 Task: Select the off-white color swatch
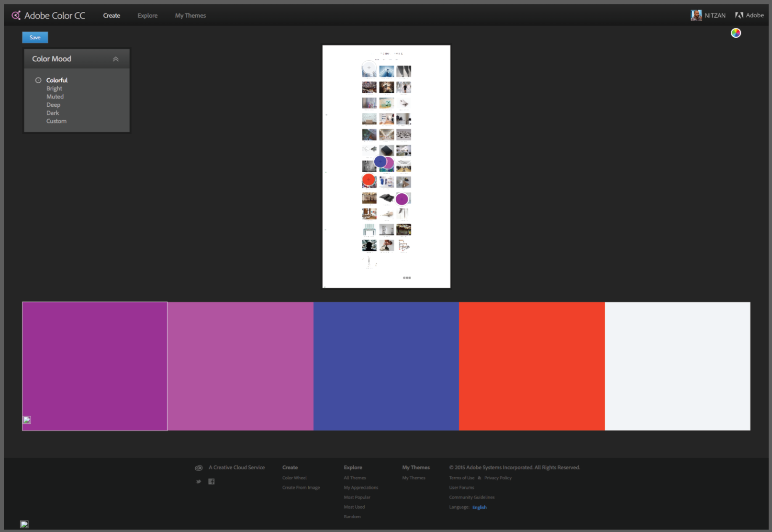678,366
